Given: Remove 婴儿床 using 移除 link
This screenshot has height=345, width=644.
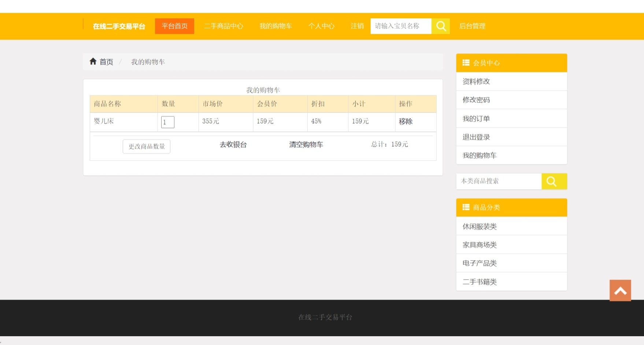Looking at the screenshot, I should (406, 121).
